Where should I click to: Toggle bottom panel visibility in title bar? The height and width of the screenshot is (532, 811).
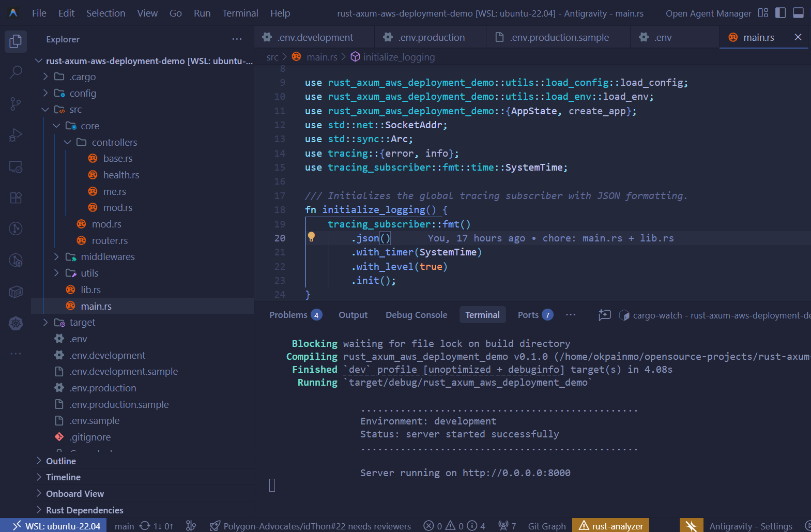(798, 13)
